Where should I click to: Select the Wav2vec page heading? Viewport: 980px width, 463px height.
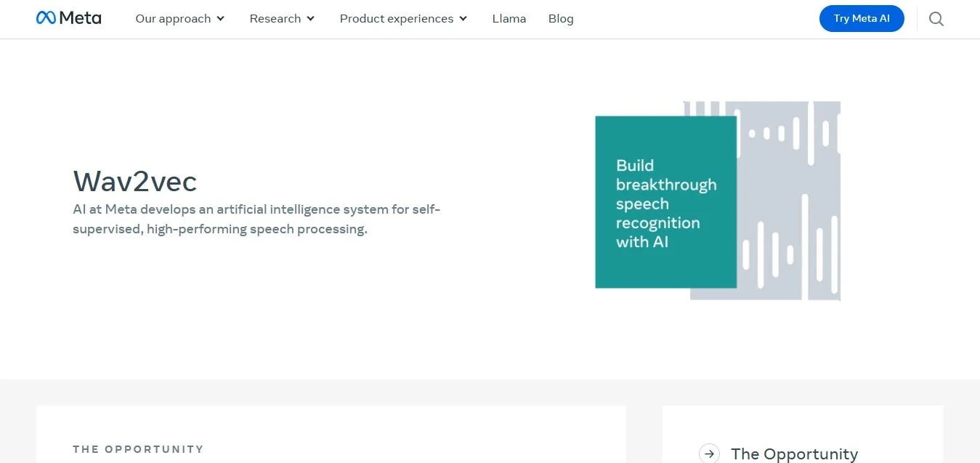[x=135, y=181]
